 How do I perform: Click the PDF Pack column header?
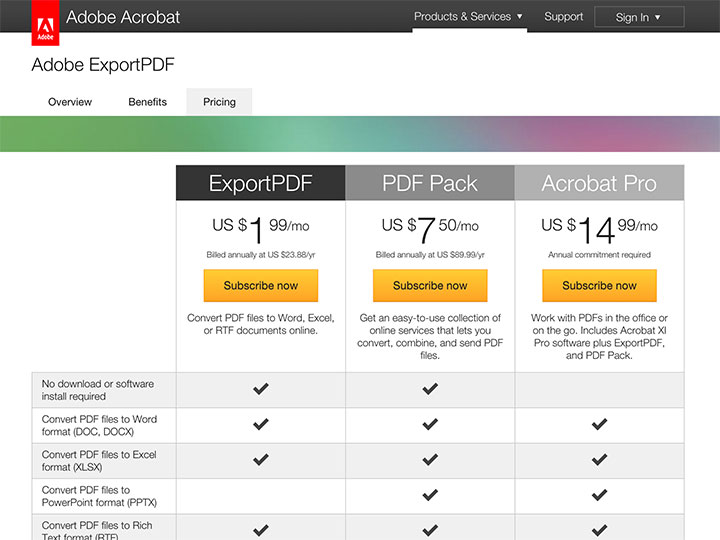pos(430,183)
